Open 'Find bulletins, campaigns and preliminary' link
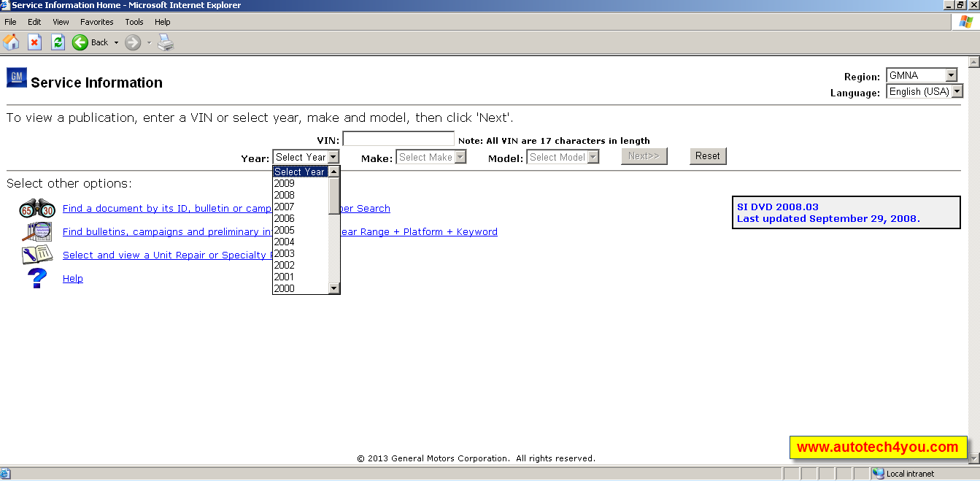Screen dimensions: 980x481 tap(280, 232)
